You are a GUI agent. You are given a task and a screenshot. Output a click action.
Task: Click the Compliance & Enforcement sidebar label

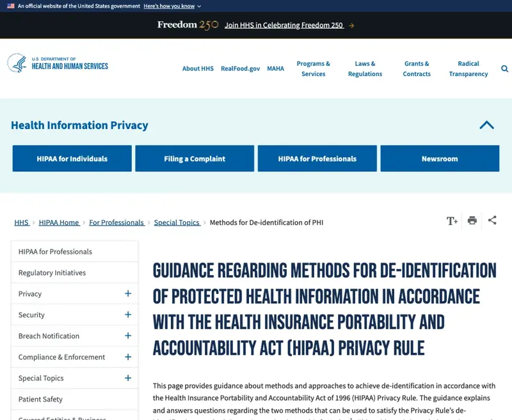click(61, 357)
